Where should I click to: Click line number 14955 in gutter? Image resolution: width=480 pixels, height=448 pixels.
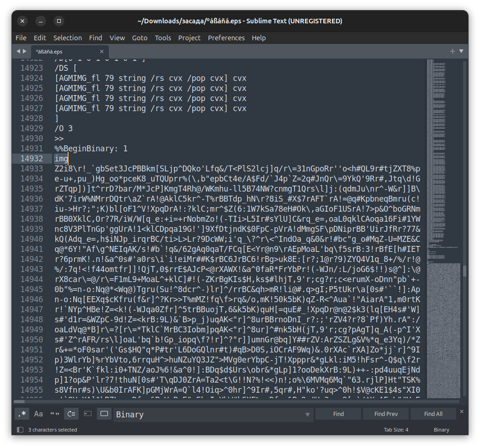click(x=32, y=390)
